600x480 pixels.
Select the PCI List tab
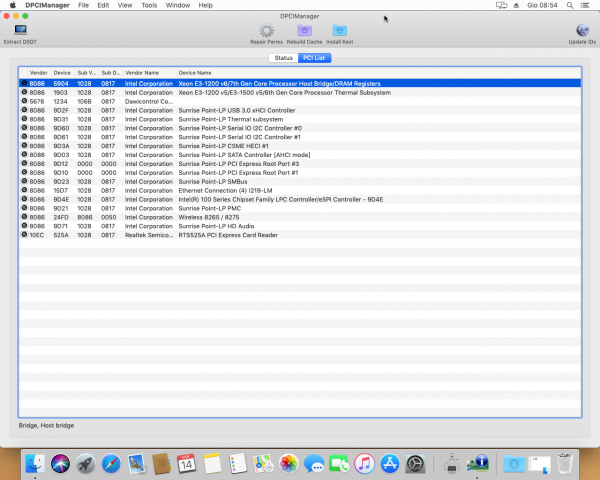[314, 59]
